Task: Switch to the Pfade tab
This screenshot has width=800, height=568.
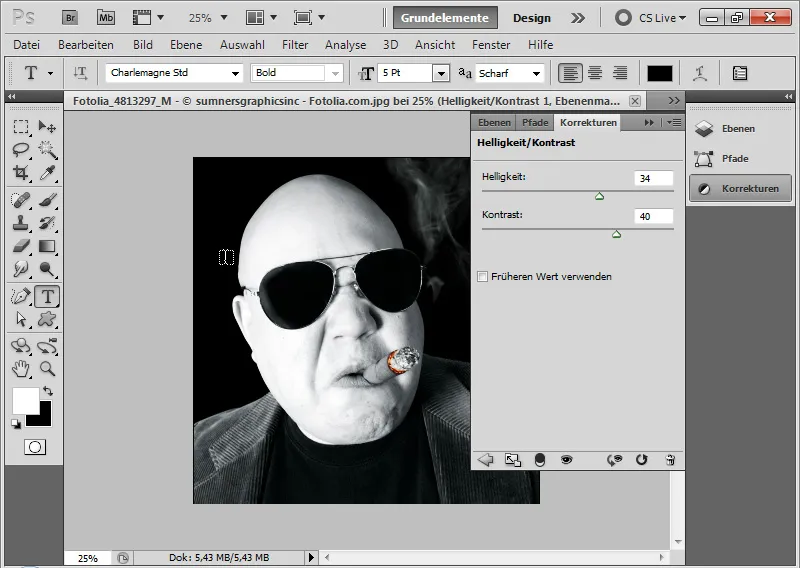Action: tap(535, 122)
